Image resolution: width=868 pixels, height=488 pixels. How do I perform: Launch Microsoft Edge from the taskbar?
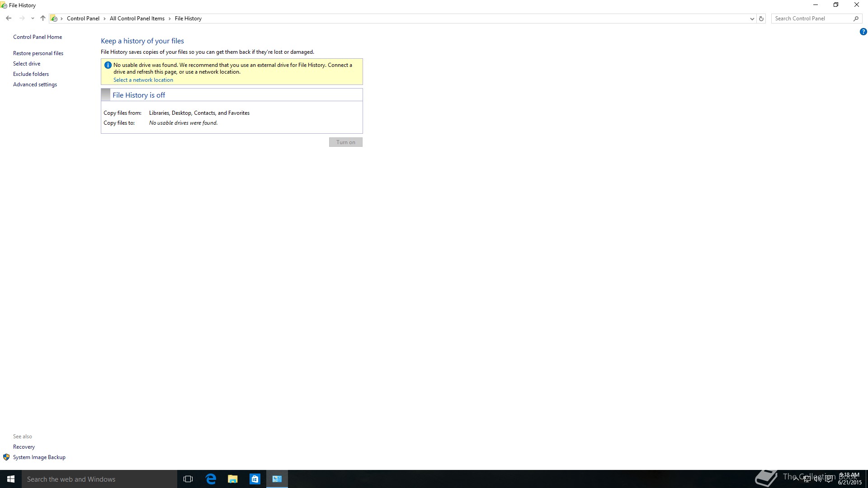[211, 479]
